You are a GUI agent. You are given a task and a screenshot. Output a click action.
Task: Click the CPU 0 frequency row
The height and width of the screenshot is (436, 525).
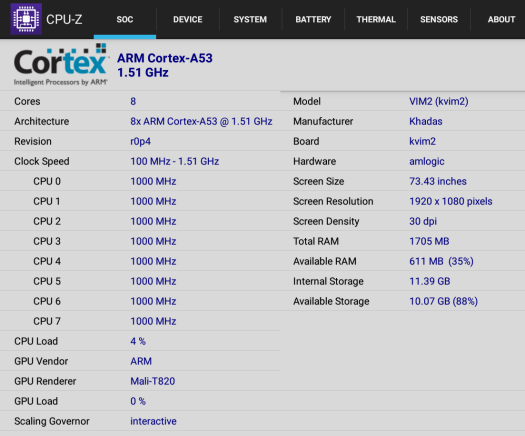pos(140,181)
